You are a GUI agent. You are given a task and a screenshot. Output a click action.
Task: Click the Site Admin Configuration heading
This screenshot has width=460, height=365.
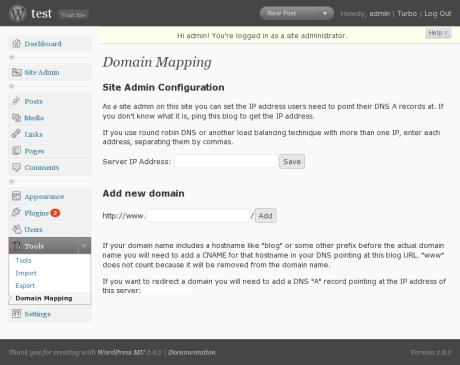point(163,87)
